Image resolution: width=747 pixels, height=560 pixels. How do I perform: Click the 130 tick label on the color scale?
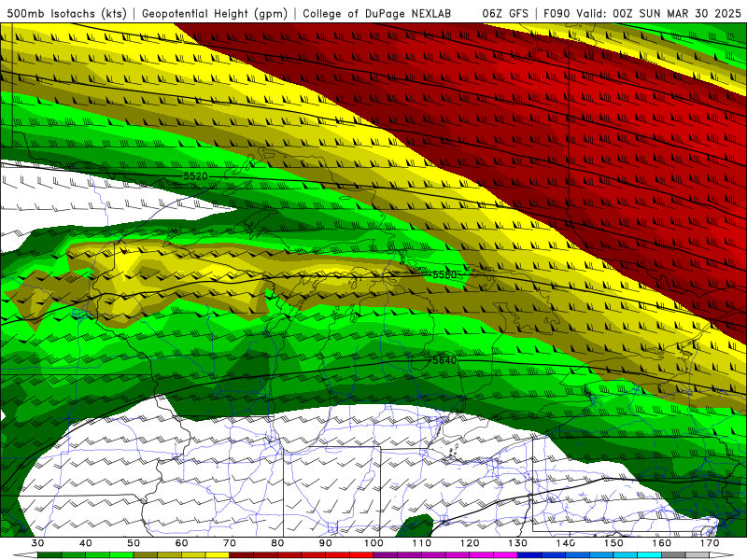point(518,543)
